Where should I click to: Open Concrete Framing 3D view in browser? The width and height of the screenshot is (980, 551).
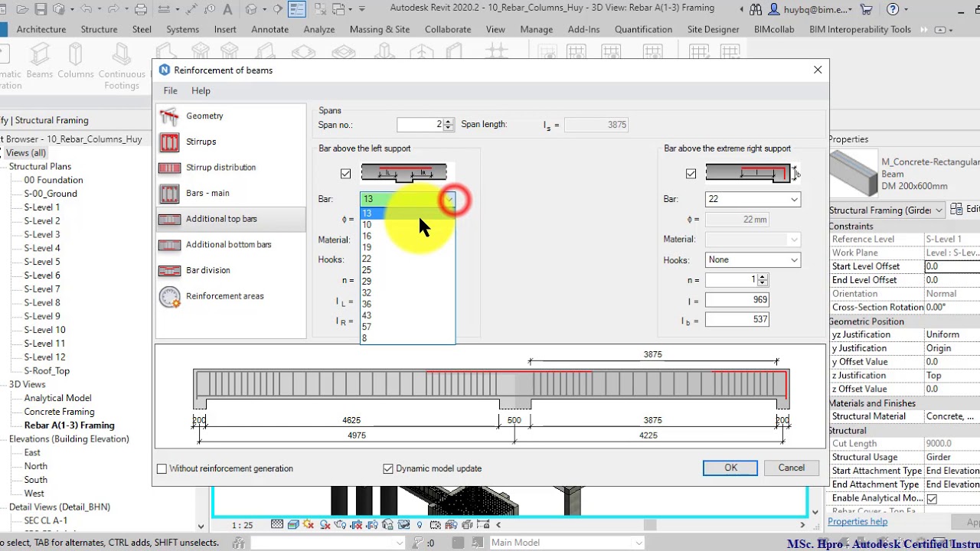59,412
